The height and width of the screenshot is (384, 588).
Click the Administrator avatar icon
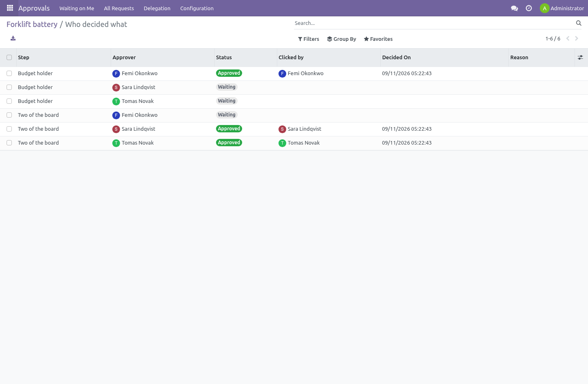pos(544,8)
